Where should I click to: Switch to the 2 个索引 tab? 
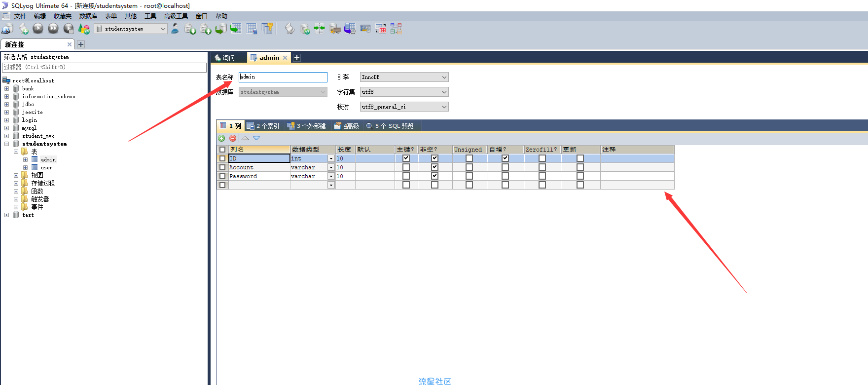pyautogui.click(x=263, y=126)
